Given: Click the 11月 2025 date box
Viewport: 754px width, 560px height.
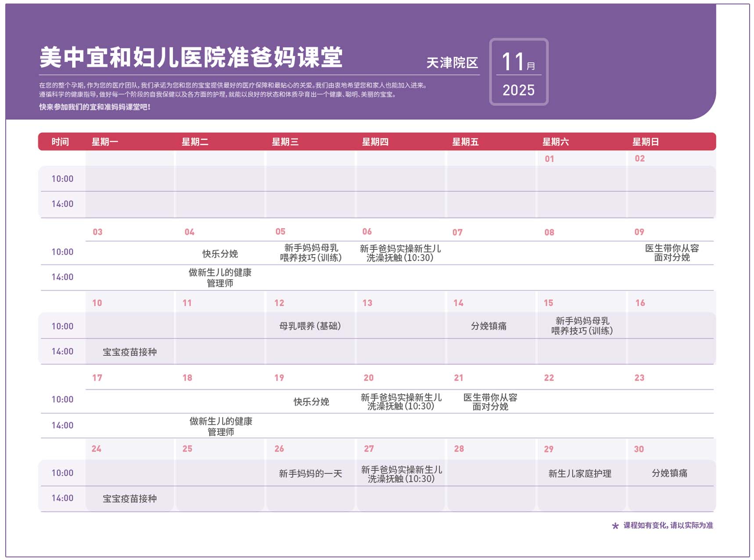Looking at the screenshot, I should [x=518, y=72].
